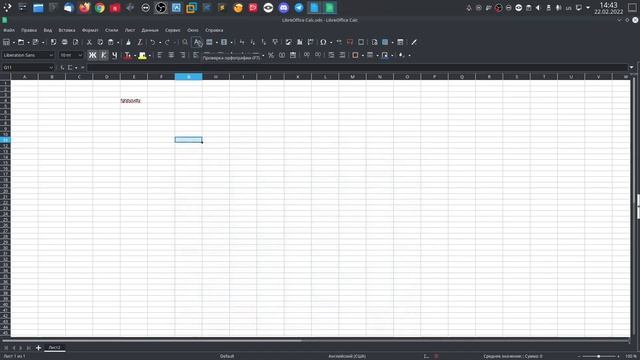Toggle align right
Image resolution: width=640 pixels, height=360 pixels.
pyautogui.click(x=182, y=55)
